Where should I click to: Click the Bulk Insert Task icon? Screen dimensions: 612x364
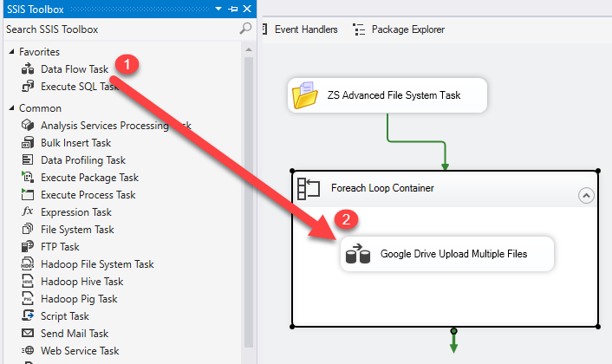27,143
